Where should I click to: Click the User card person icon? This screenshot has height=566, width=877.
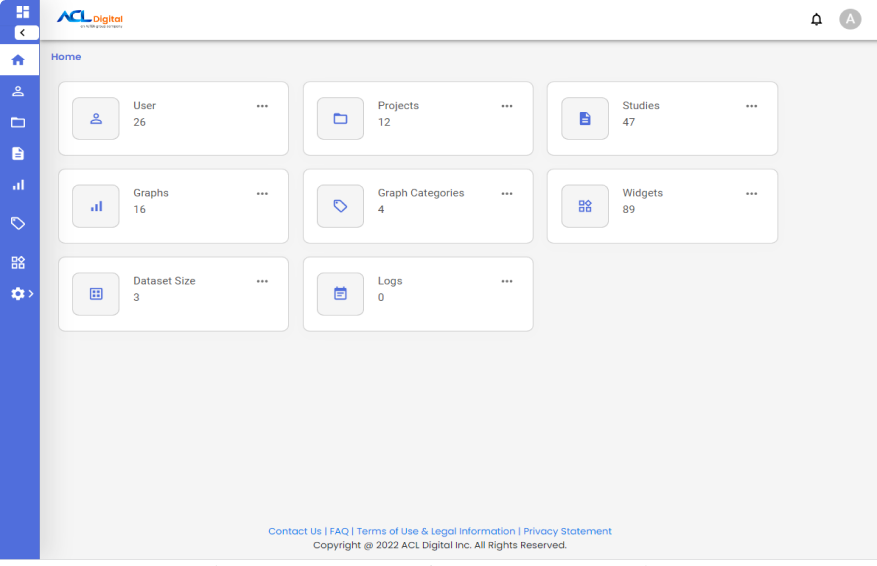[96, 119]
